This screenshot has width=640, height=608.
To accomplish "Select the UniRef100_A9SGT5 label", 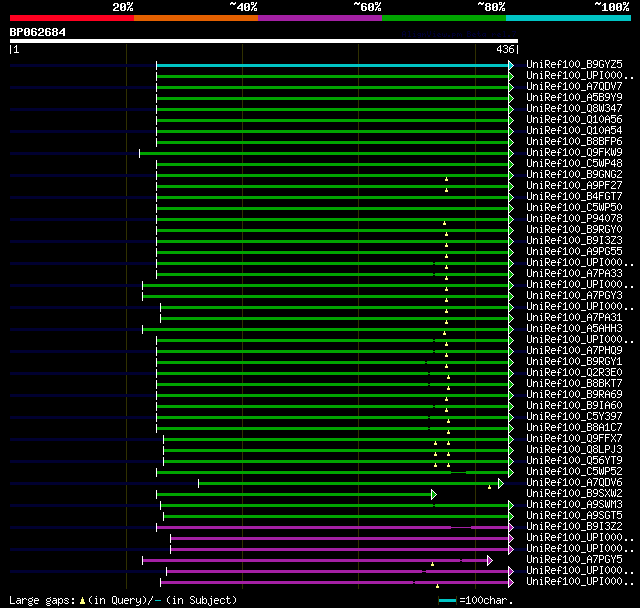I will click(x=574, y=516).
